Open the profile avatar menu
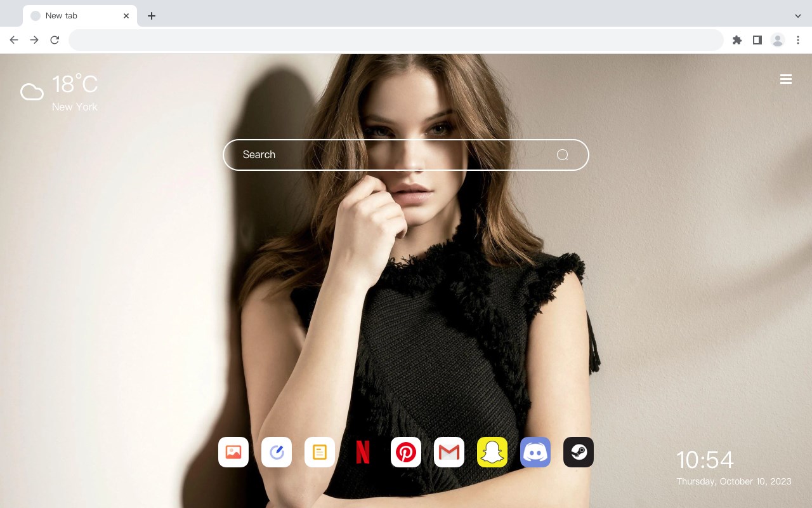The width and height of the screenshot is (812, 508). point(778,40)
